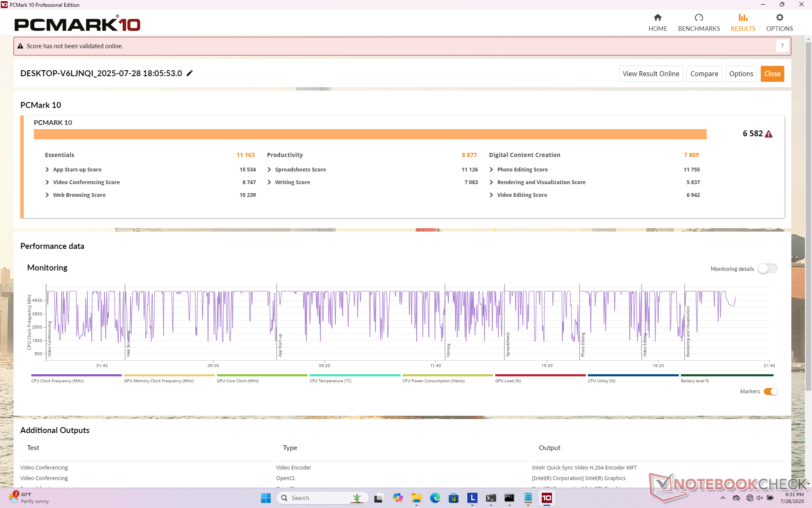Click the red warning triangle beside 6 582
The image size is (812, 508).
click(769, 134)
